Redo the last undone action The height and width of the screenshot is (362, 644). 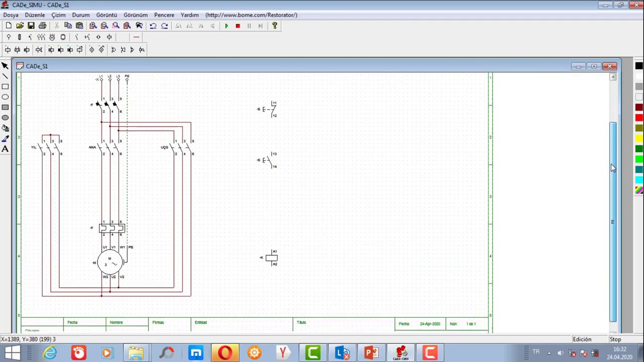click(165, 26)
